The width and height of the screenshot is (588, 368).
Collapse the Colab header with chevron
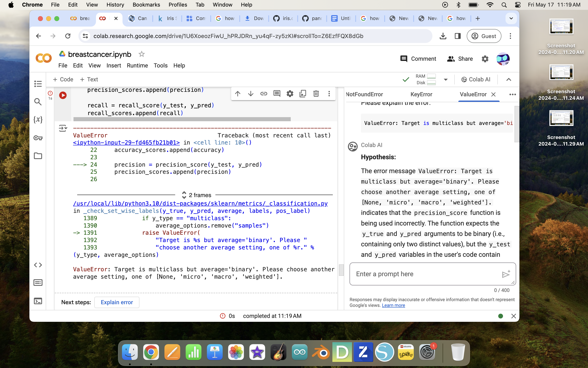coord(509,80)
